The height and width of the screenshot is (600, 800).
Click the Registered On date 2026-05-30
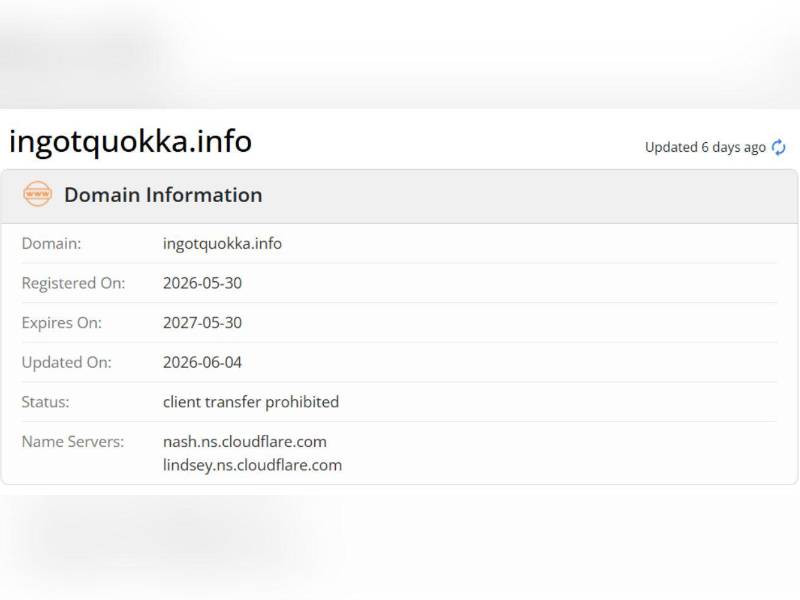203,283
